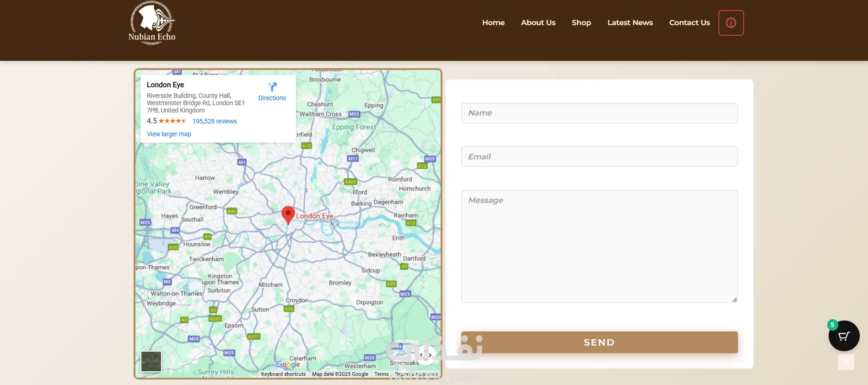Viewport: 868px width, 385px height.
Task: Click the A406 road shield on map
Action: 350,182
